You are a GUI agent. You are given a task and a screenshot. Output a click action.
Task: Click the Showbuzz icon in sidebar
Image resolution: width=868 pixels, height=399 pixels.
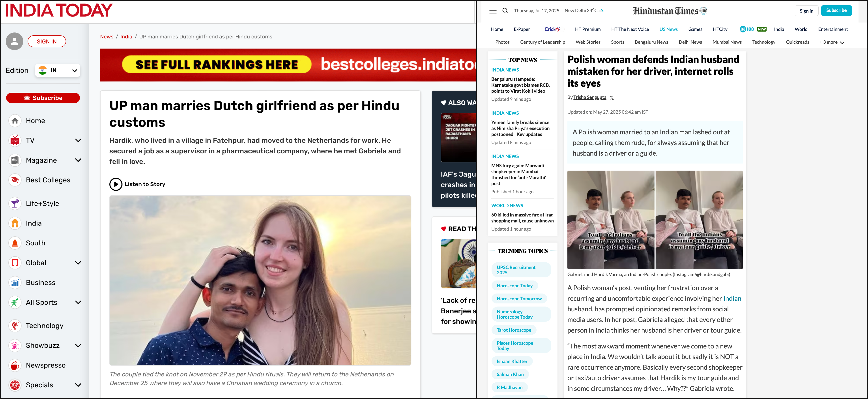click(x=15, y=345)
